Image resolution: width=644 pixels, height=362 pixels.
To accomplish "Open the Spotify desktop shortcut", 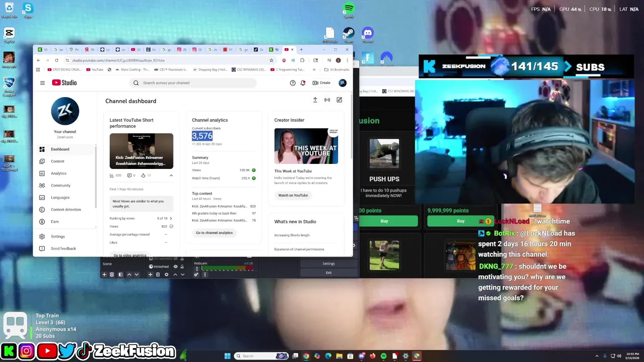I will [349, 11].
